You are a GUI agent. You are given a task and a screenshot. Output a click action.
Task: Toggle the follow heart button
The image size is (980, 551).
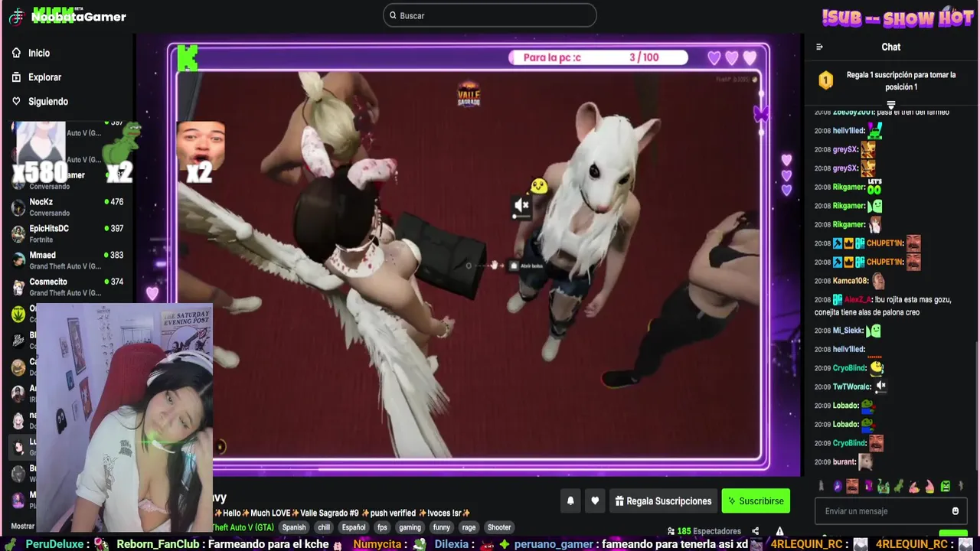coord(595,501)
